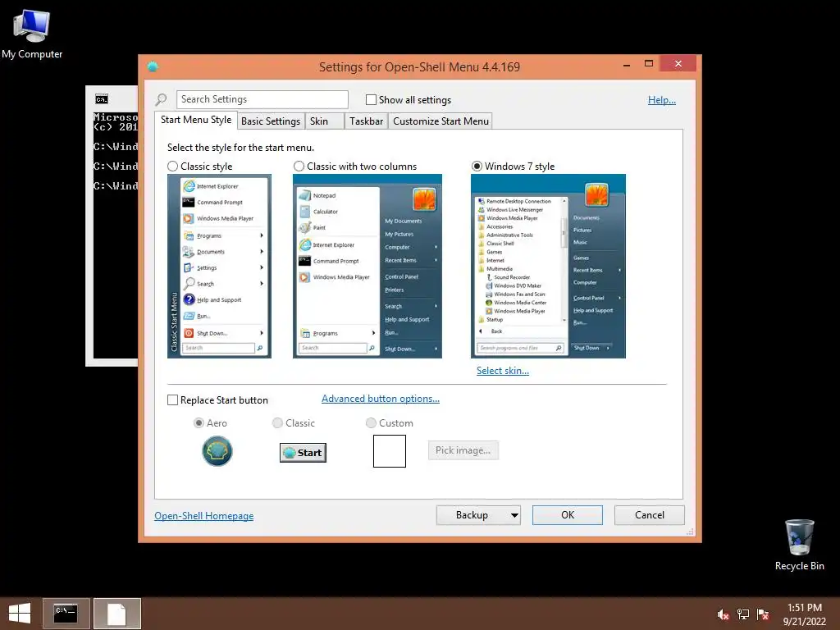The image size is (840, 630).
Task: Open the Start Menu Style tab
Action: [x=196, y=120]
